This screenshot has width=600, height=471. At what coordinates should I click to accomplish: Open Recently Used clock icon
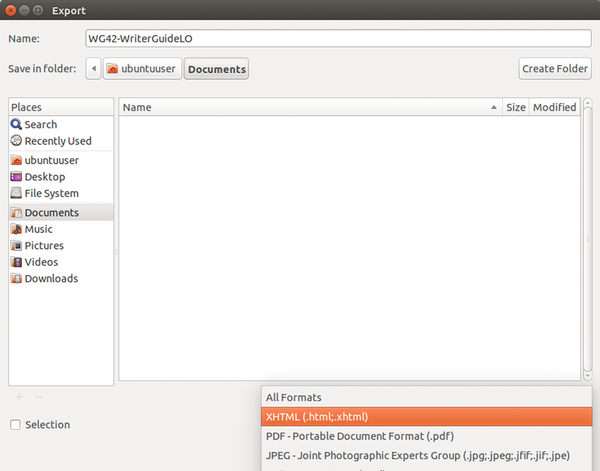[x=16, y=142]
